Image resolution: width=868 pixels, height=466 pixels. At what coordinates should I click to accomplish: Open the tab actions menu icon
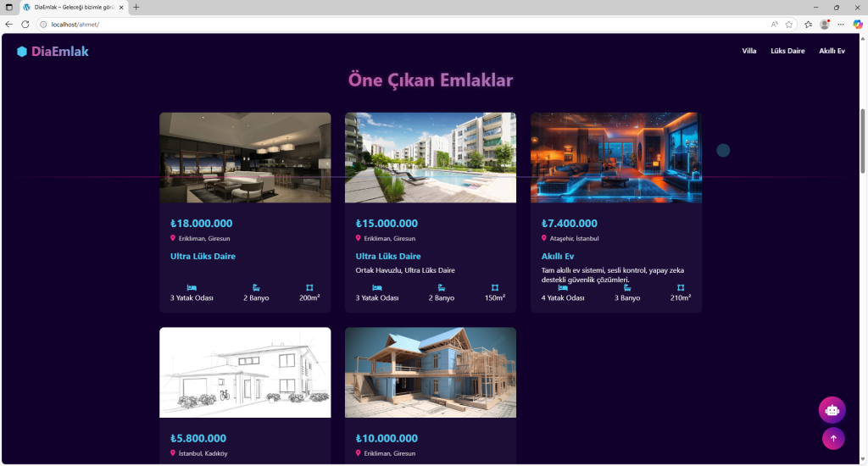coord(8,7)
